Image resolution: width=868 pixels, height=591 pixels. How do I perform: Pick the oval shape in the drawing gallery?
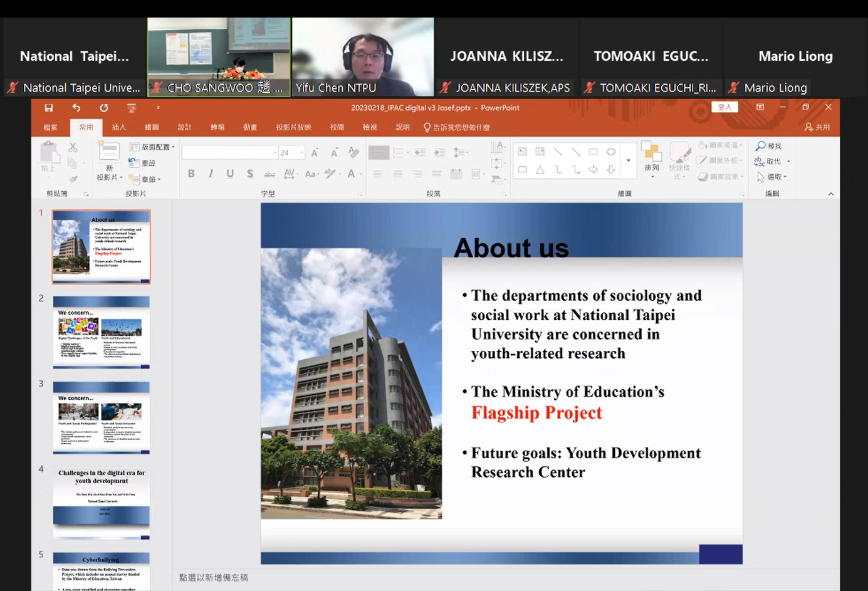point(611,152)
